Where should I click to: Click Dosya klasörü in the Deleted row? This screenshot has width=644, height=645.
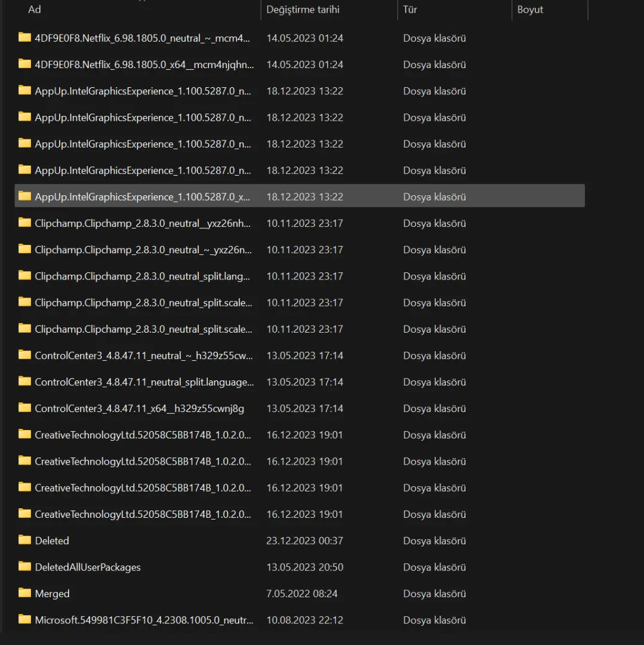pos(435,540)
